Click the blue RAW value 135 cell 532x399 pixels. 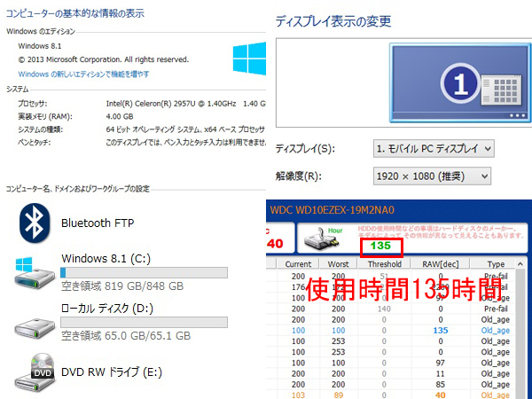[441, 330]
